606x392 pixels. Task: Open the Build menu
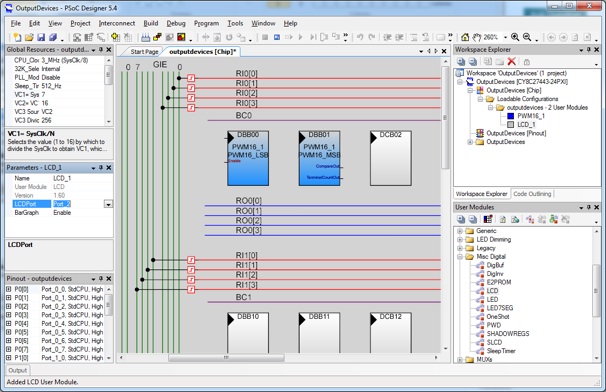point(151,24)
